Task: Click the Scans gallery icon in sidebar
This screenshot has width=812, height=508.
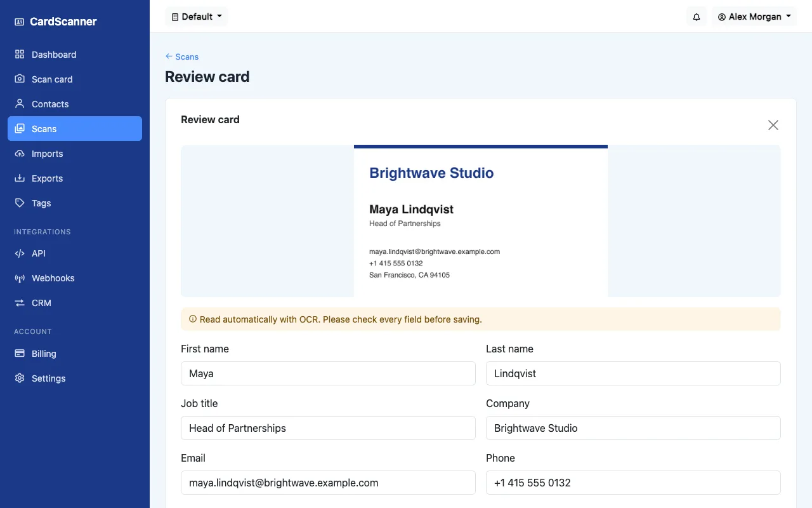Action: coord(20,129)
